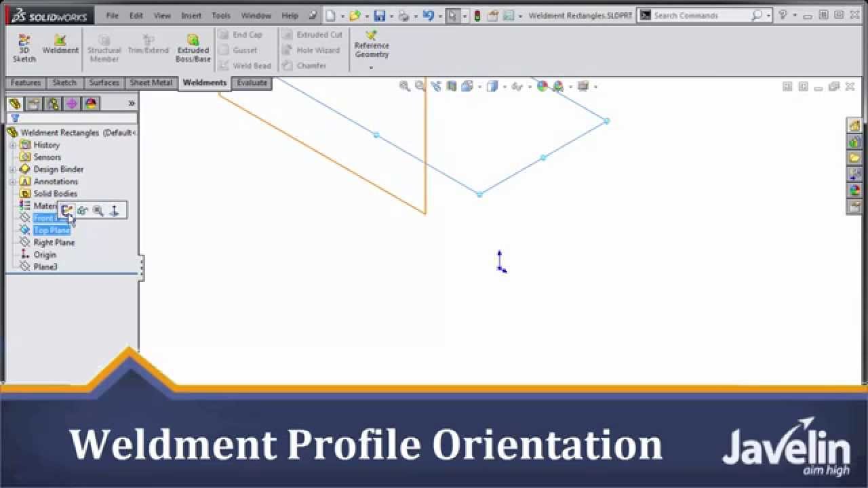Open SolidWorks Resources in task pane
This screenshot has width=868, height=488.
pyautogui.click(x=854, y=126)
